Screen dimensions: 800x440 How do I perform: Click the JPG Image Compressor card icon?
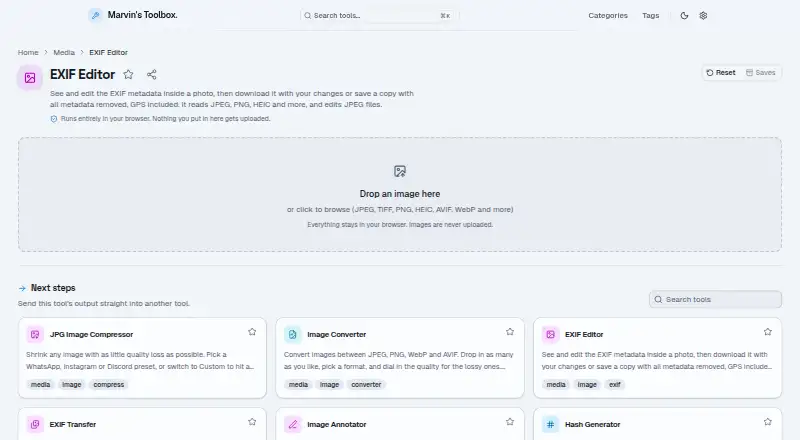coord(35,334)
